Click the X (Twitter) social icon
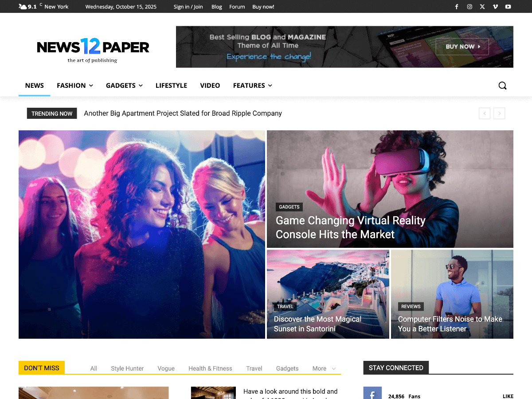Image resolution: width=532 pixels, height=399 pixels. (482, 7)
